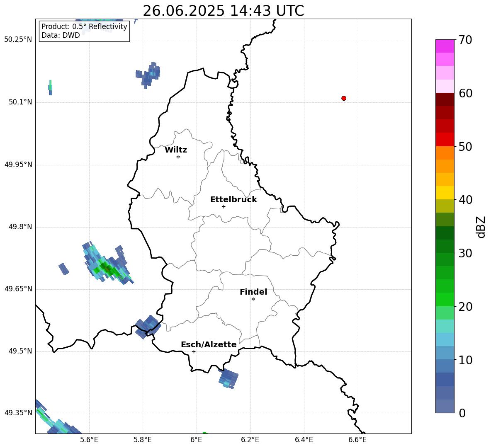Click the Data: DWD text
Viewport: 491px width, 448px height.
[61, 35]
